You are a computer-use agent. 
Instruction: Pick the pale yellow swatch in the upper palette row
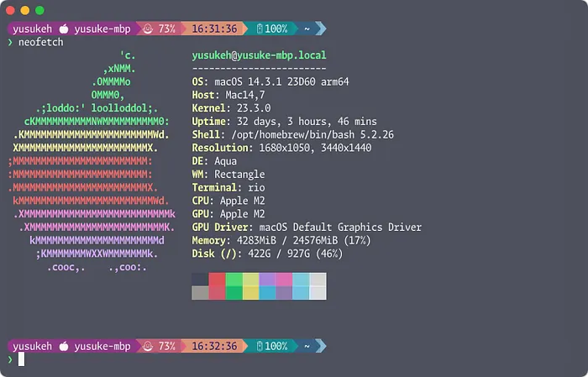click(x=251, y=280)
